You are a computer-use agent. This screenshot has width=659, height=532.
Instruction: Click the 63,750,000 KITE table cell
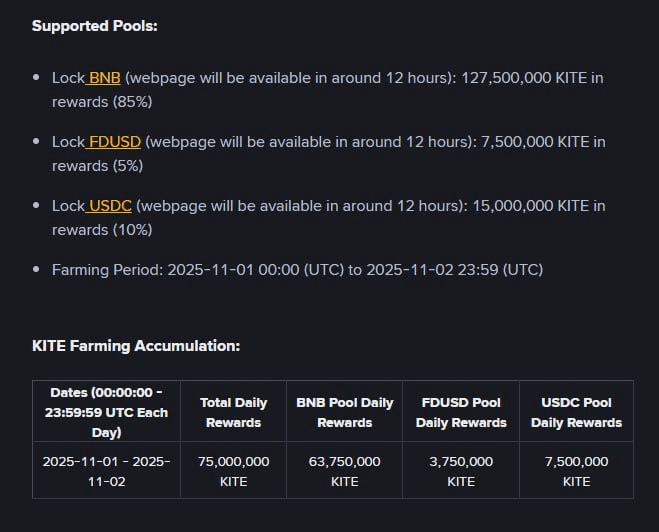click(344, 471)
